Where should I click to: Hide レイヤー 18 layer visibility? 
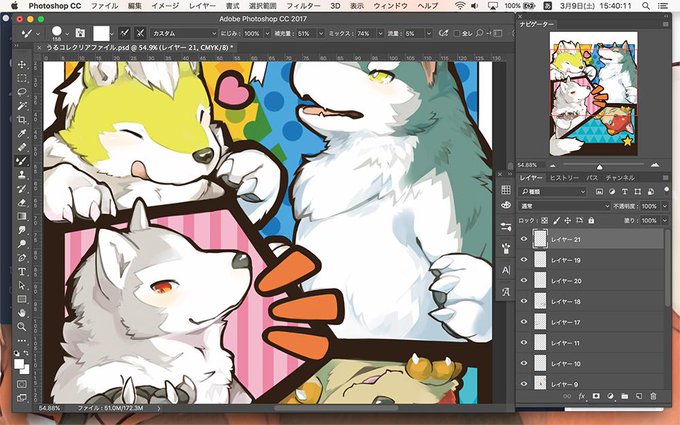524,301
